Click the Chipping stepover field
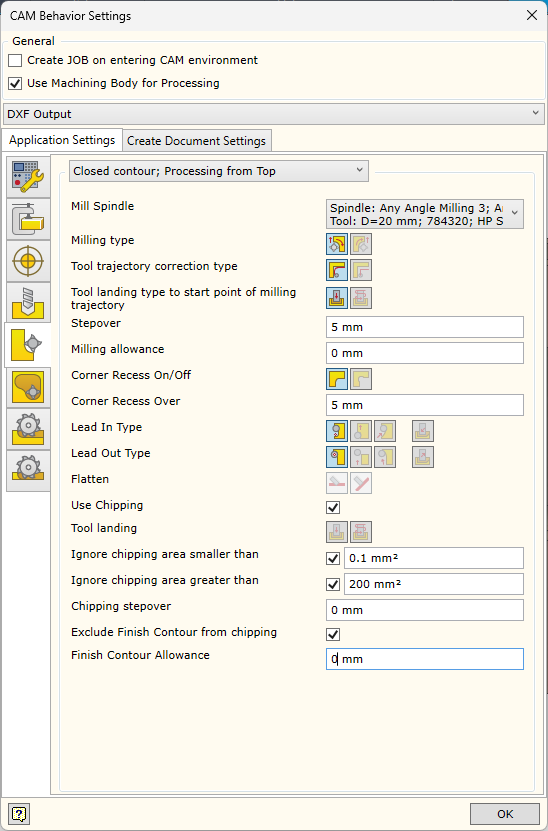 425,610
